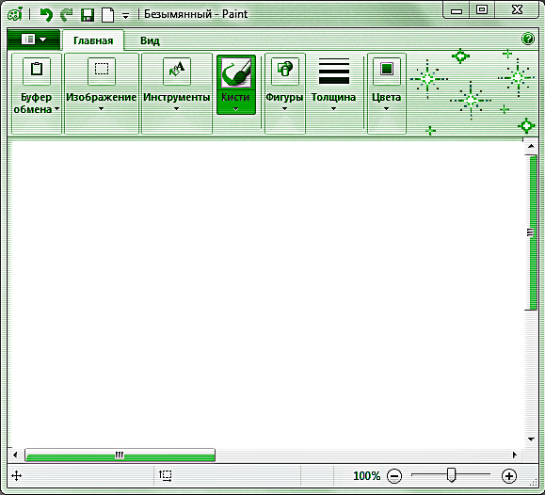Click the zoom in plus button
Image resolution: width=545 pixels, height=495 pixels.
509,476
